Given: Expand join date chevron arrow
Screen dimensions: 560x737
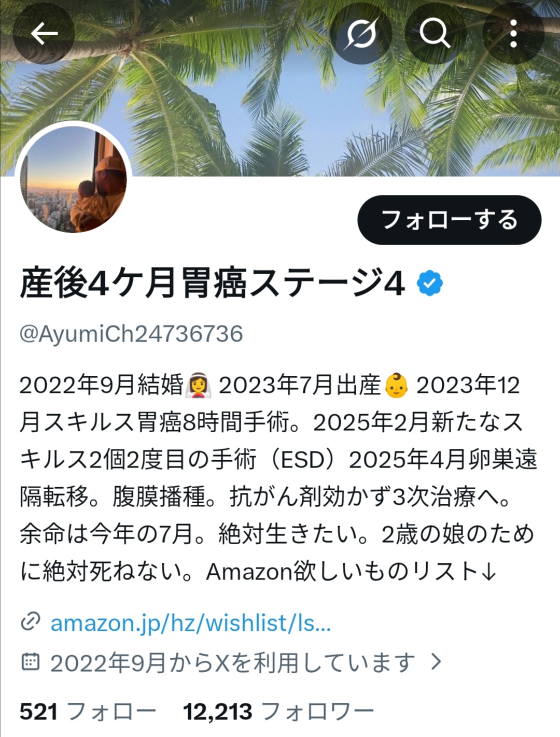Looking at the screenshot, I should tap(437, 662).
